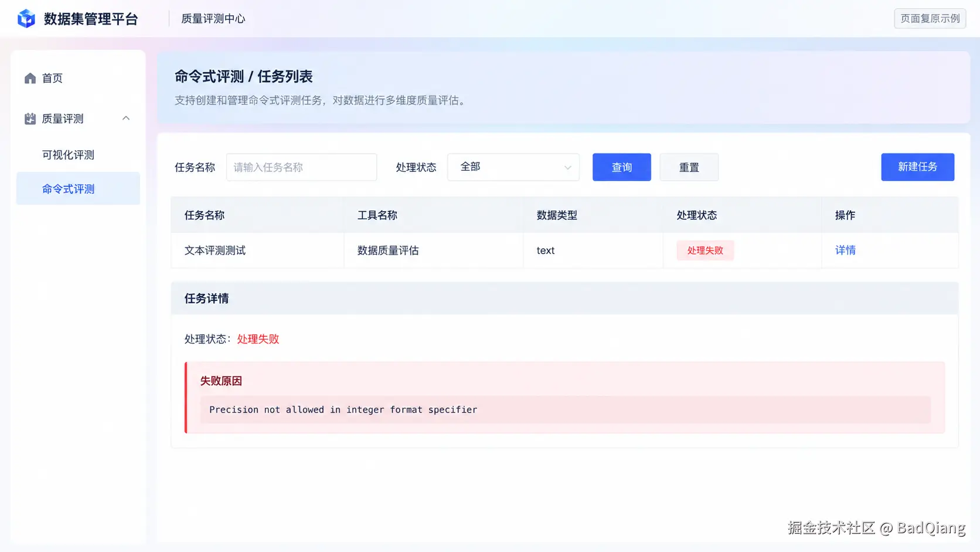
Task: Click the 质量评测 sidebar icon
Action: pos(30,118)
